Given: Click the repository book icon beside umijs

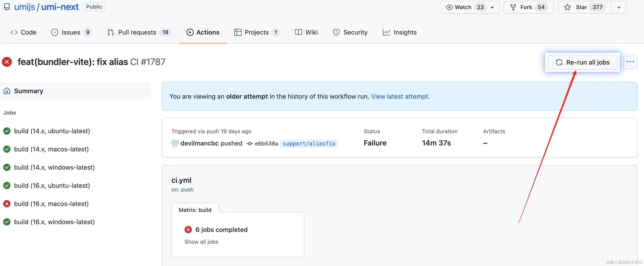Looking at the screenshot, I should (7, 7).
